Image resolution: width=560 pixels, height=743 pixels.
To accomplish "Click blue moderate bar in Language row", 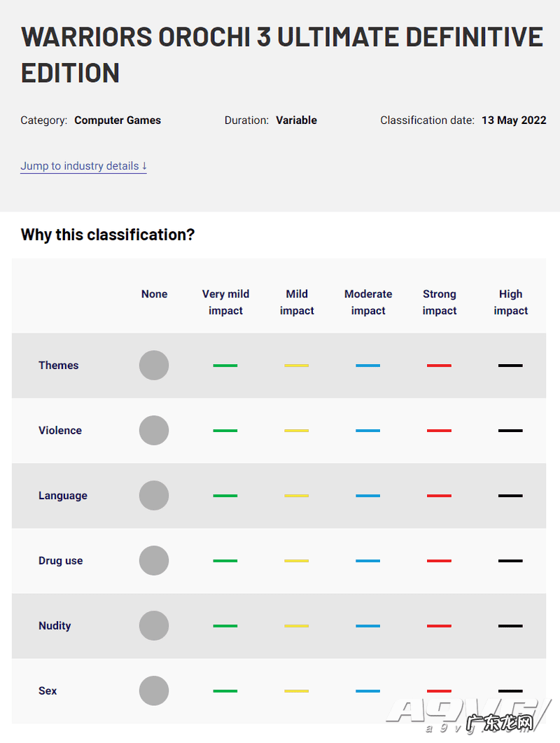I will click(367, 496).
